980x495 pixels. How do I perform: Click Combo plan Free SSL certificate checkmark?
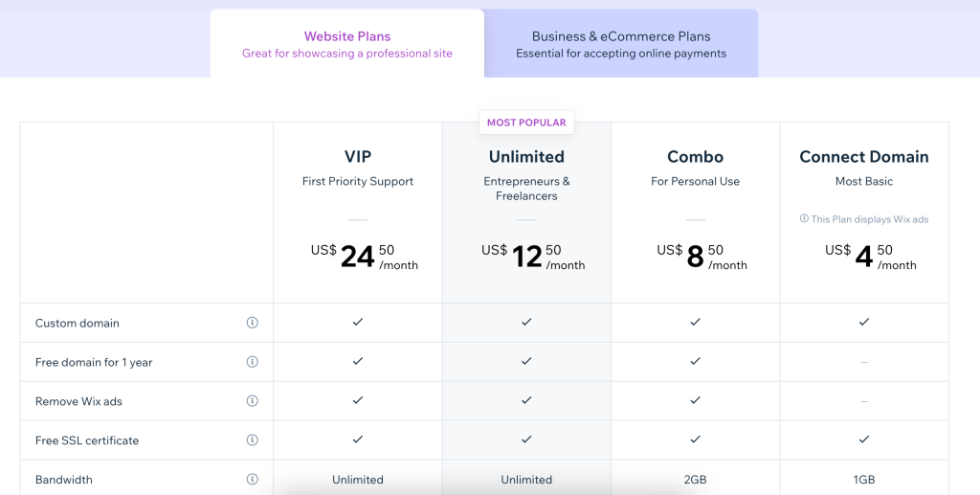(x=696, y=439)
